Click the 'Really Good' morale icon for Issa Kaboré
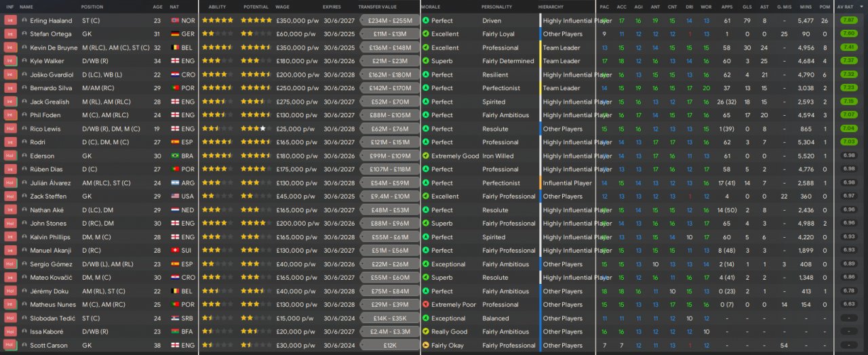Viewport: 868px width, 355px height. click(425, 332)
